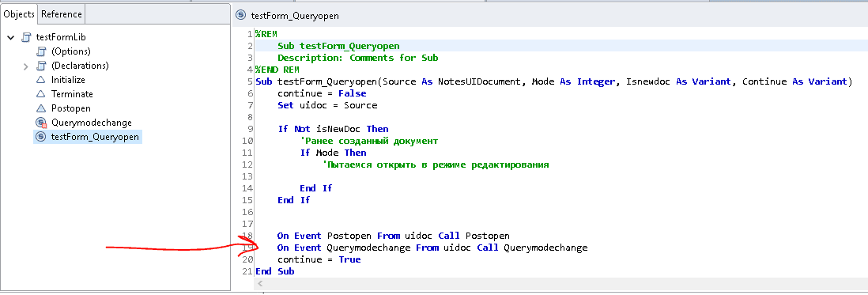Click the Postopen triangle icon
This screenshot has height=295, width=868.
click(x=41, y=108)
